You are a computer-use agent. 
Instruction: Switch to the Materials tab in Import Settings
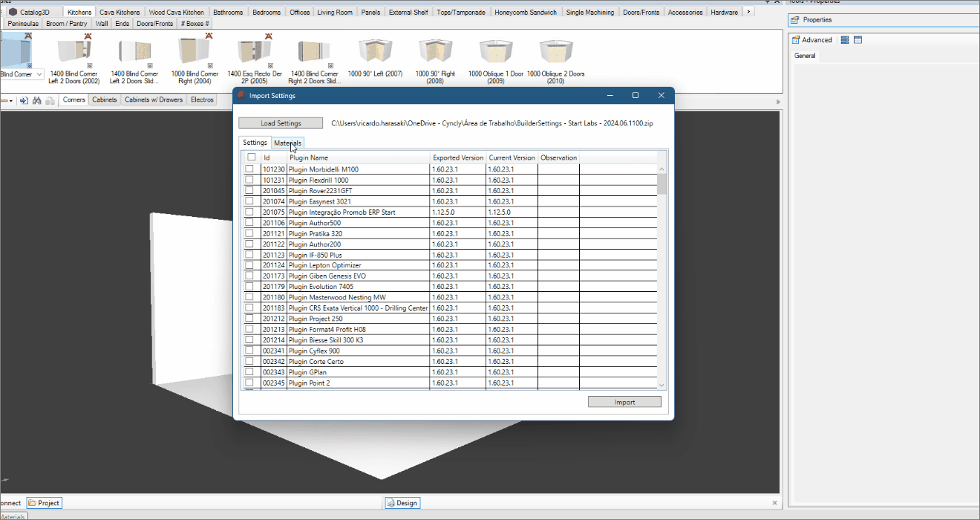287,143
